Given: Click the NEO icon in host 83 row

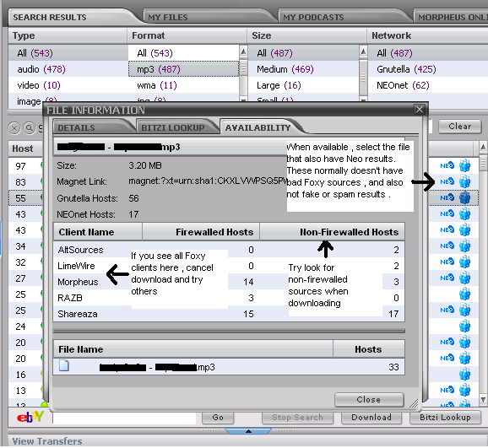Looking at the screenshot, I should pyautogui.click(x=447, y=181).
